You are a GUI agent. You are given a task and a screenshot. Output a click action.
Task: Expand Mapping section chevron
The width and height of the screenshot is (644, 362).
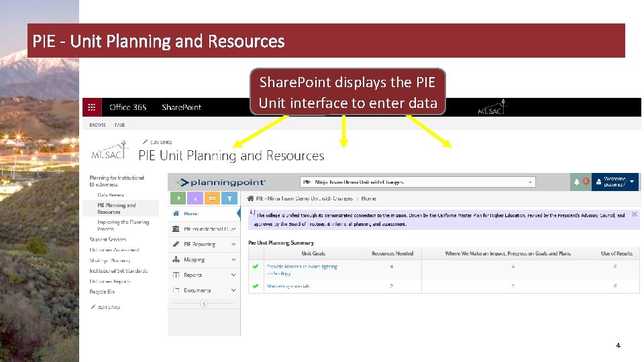[233, 260]
